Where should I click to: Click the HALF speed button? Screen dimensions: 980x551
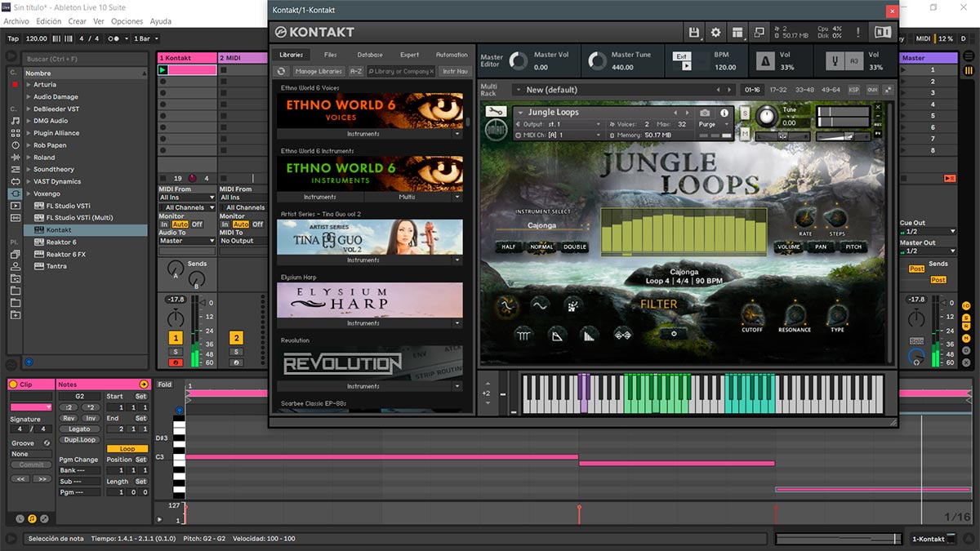pos(509,247)
